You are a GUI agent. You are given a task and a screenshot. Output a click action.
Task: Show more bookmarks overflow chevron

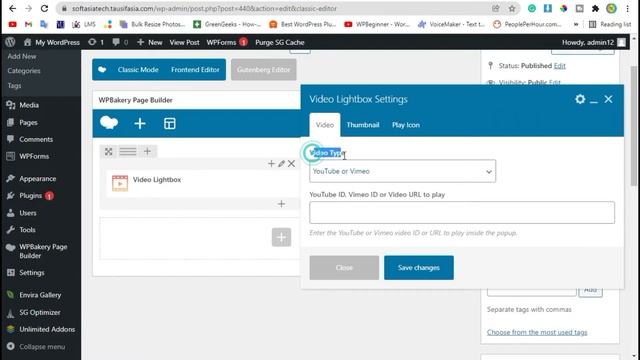point(576,24)
